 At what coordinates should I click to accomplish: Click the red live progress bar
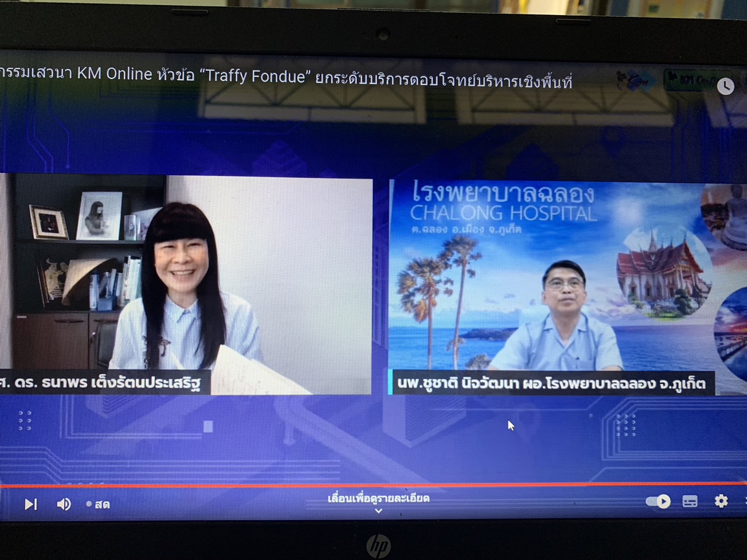point(373,485)
